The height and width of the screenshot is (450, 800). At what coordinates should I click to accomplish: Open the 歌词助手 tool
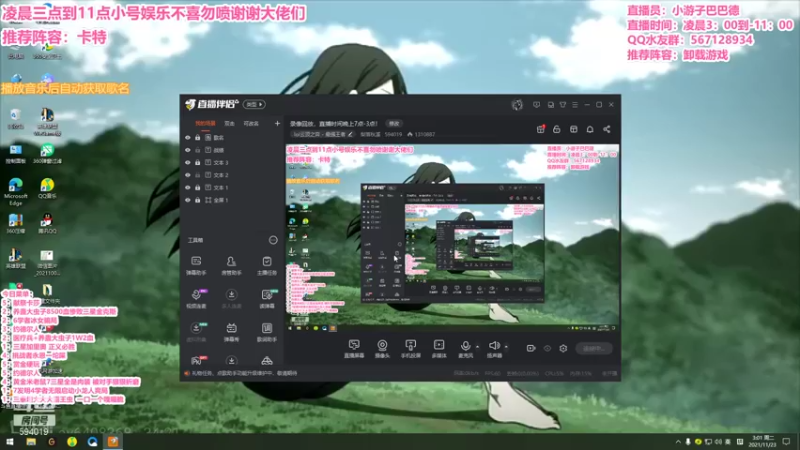(x=267, y=332)
